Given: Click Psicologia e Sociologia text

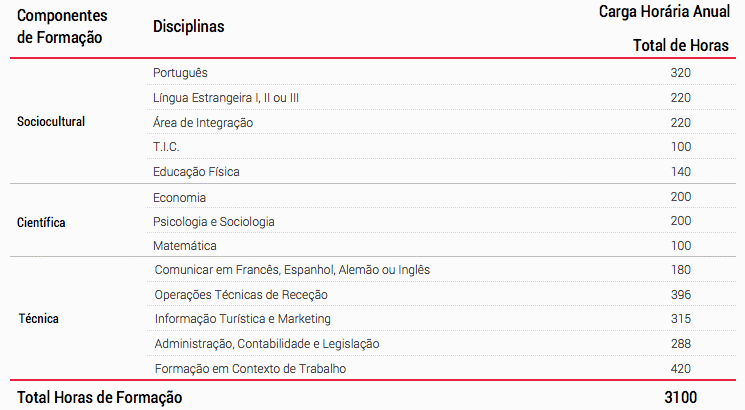Looking at the screenshot, I should (214, 222).
